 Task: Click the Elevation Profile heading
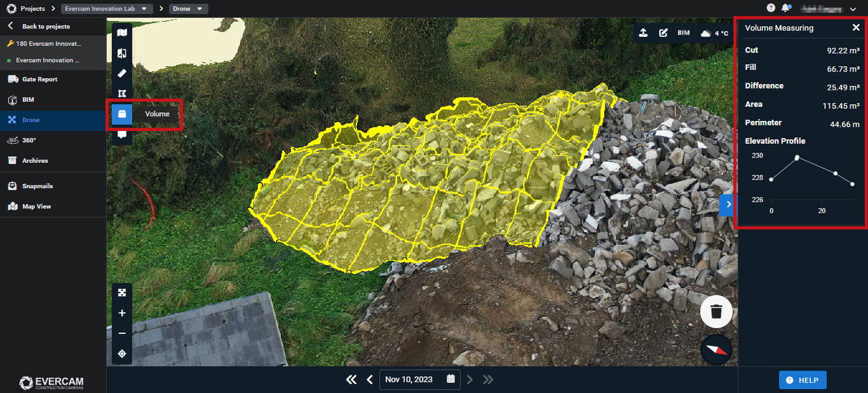[x=775, y=141]
